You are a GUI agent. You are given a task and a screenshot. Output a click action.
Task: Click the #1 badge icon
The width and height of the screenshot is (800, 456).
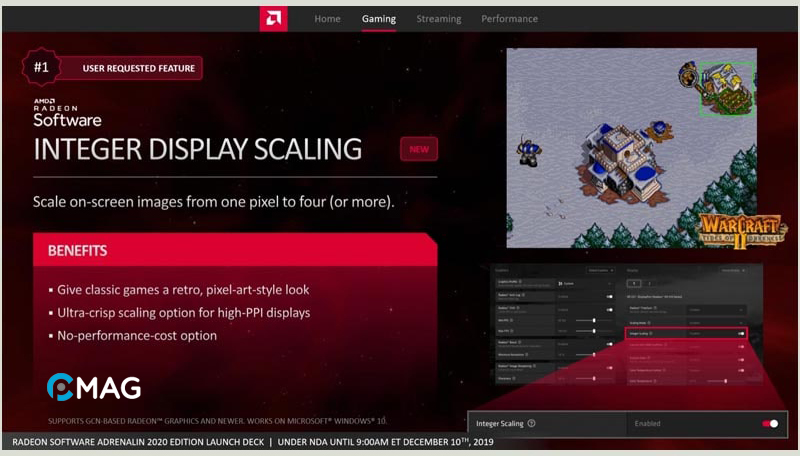[41, 67]
